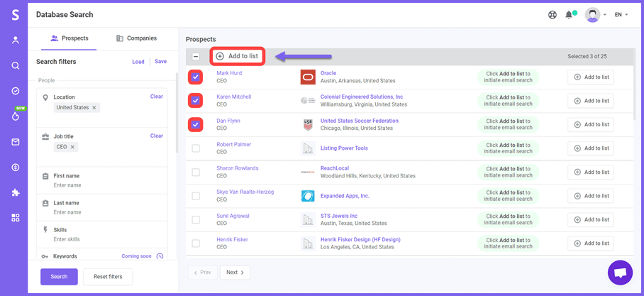Remove the United States location tag

coord(94,108)
